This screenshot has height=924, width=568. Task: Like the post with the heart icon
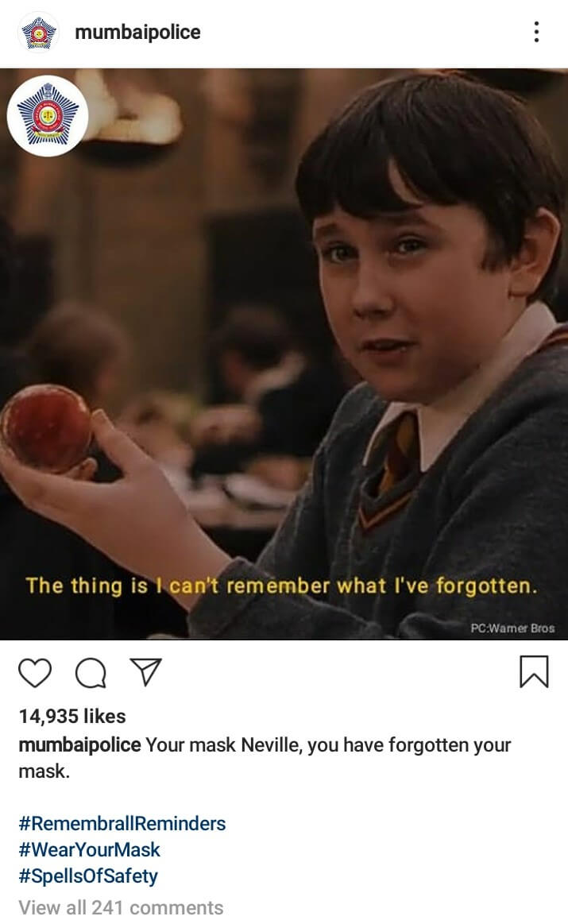tap(36, 672)
